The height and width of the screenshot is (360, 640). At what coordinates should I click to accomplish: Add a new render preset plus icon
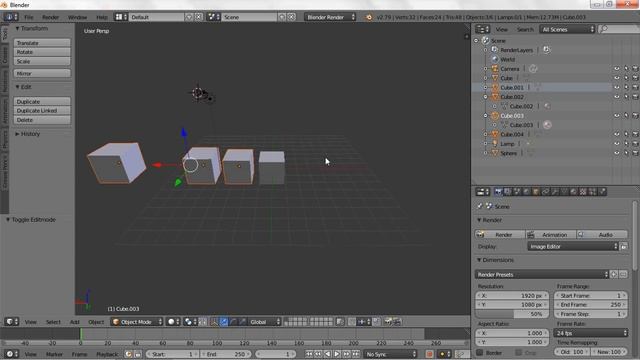point(613,275)
